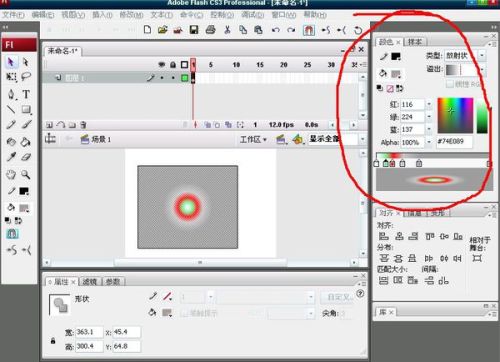Toggle the layer's green outline square
Screen dimensions: 500x362
coord(184,78)
